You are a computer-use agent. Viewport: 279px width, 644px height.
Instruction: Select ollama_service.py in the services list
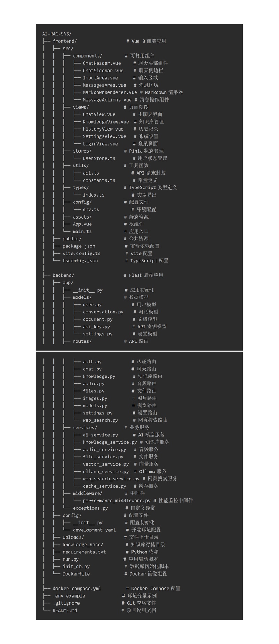(x=106, y=472)
